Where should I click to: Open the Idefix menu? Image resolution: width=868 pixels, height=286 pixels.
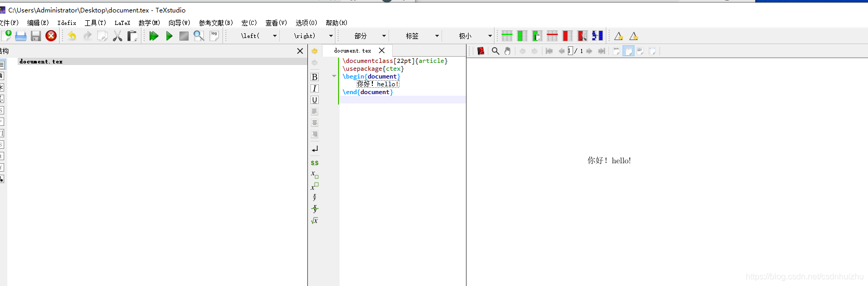click(67, 23)
